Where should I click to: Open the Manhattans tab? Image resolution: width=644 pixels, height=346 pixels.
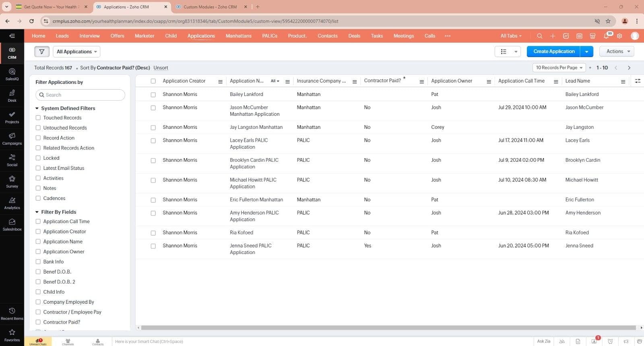pyautogui.click(x=238, y=36)
